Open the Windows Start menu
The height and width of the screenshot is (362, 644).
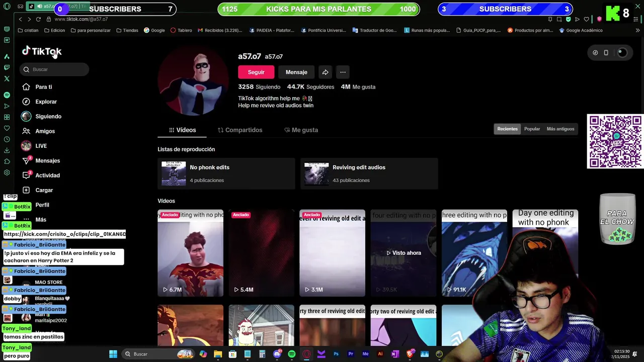pos(113,354)
